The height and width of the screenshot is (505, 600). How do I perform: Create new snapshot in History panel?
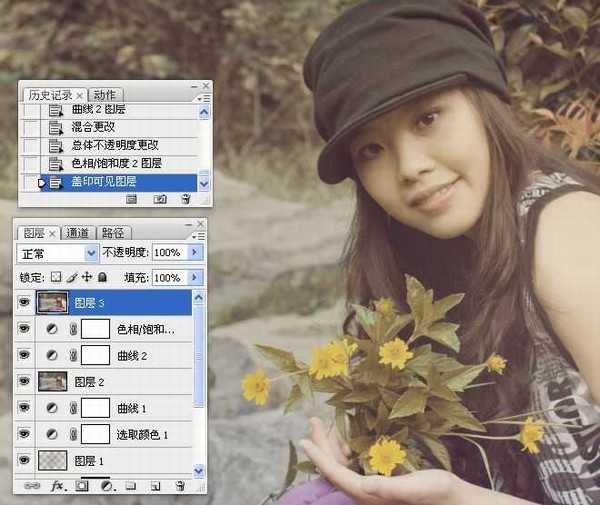[159, 199]
